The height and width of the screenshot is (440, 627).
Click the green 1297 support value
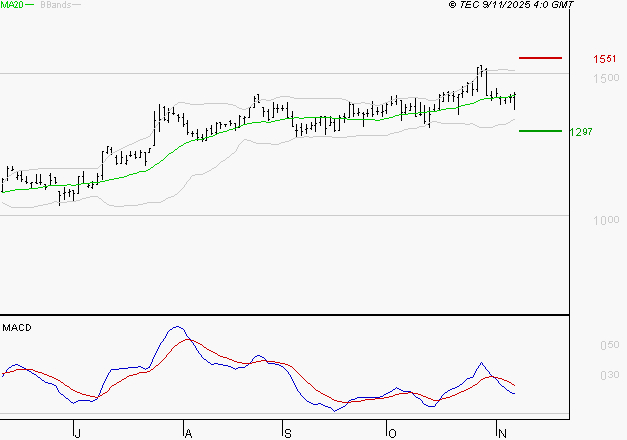tap(581, 132)
